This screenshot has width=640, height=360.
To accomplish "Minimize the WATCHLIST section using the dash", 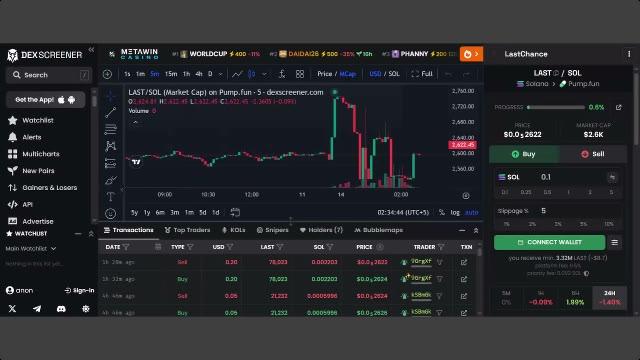I will (78, 234).
